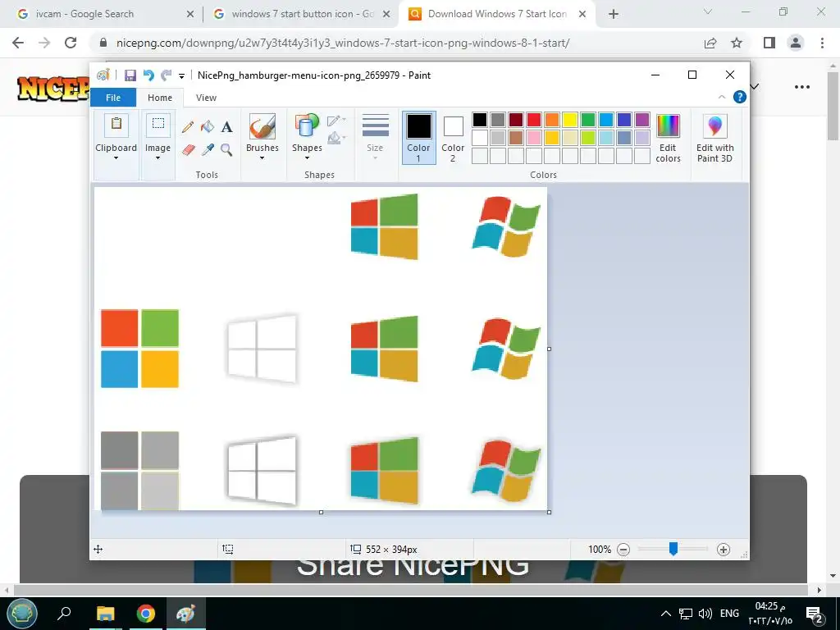Image resolution: width=840 pixels, height=630 pixels.
Task: Click the Redo arrow in Paint
Action: point(167,75)
